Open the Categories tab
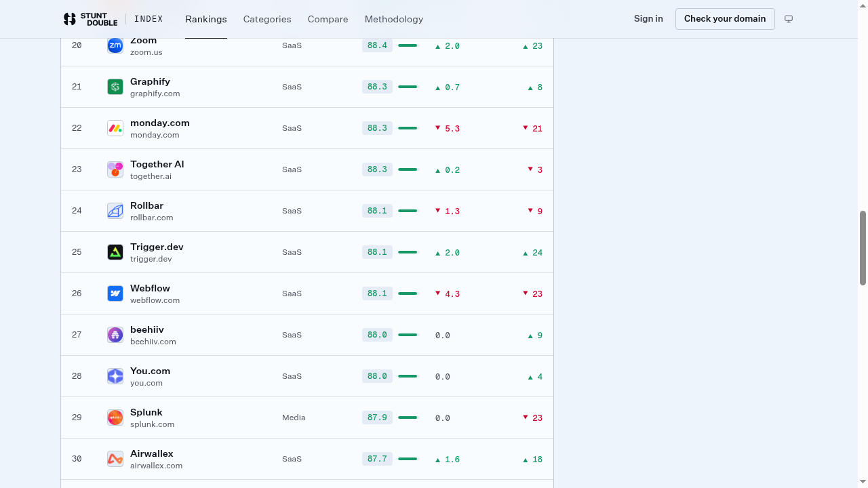This screenshot has width=868, height=488. click(x=267, y=19)
